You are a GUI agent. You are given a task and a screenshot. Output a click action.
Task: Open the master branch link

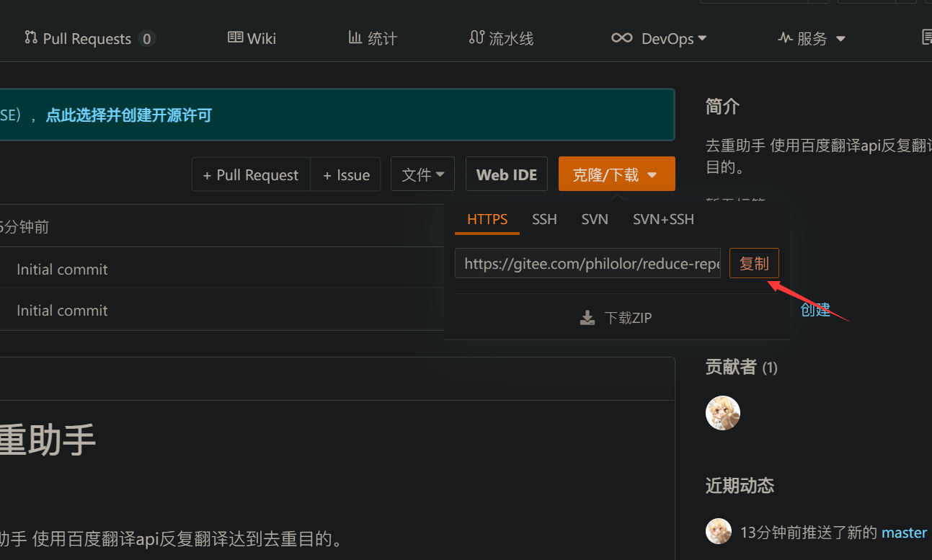(x=904, y=533)
